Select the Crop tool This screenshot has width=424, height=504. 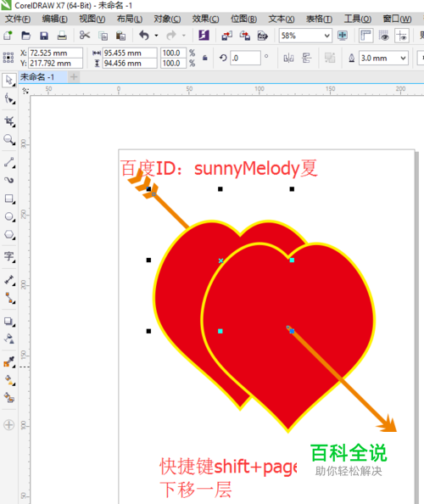coord(9,121)
